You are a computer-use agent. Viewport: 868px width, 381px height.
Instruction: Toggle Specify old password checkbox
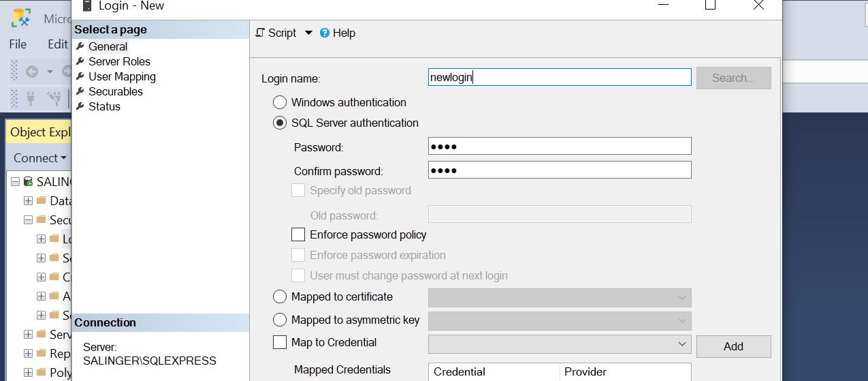(298, 190)
